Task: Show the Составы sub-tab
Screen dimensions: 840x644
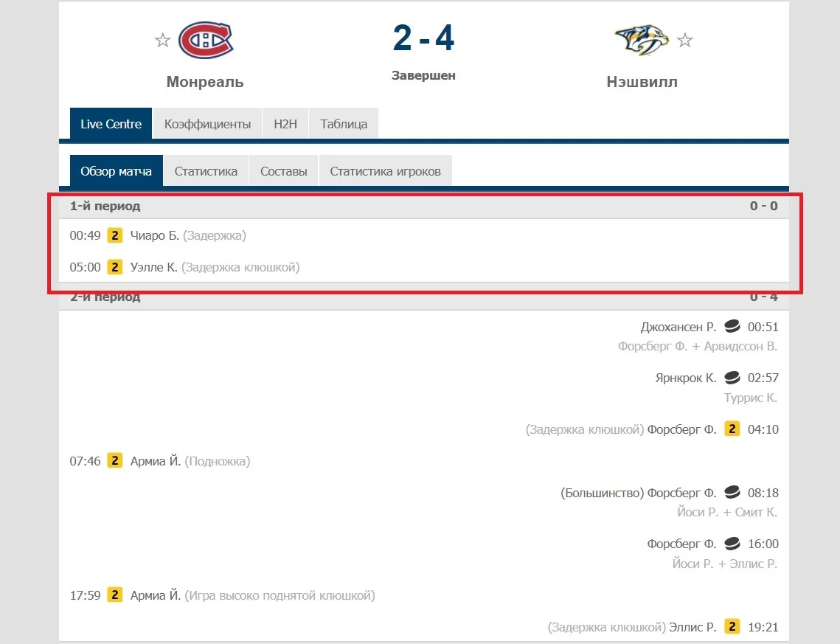Action: pos(283,171)
